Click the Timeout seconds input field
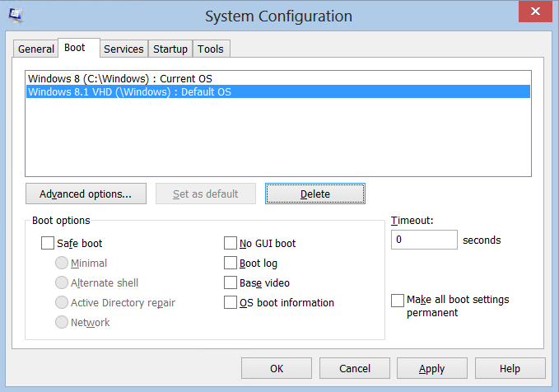 424,240
